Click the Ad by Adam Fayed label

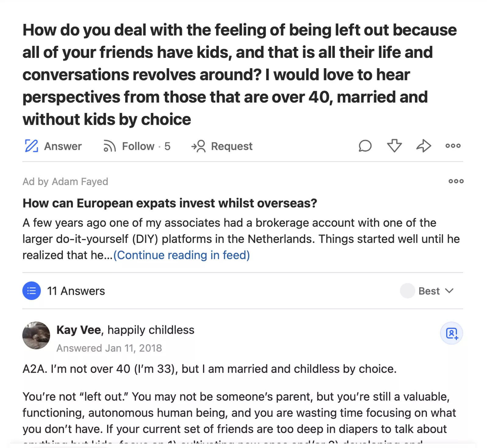pos(65,182)
